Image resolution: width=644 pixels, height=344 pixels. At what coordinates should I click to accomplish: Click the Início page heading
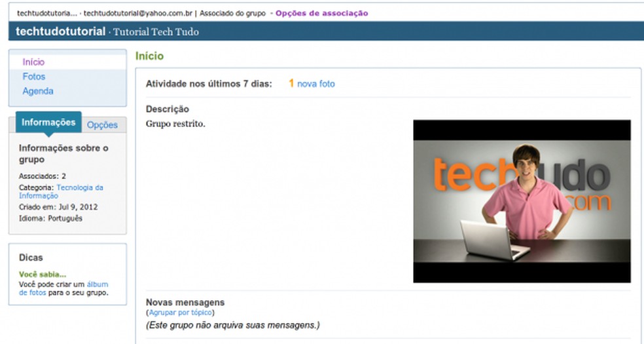pos(149,56)
